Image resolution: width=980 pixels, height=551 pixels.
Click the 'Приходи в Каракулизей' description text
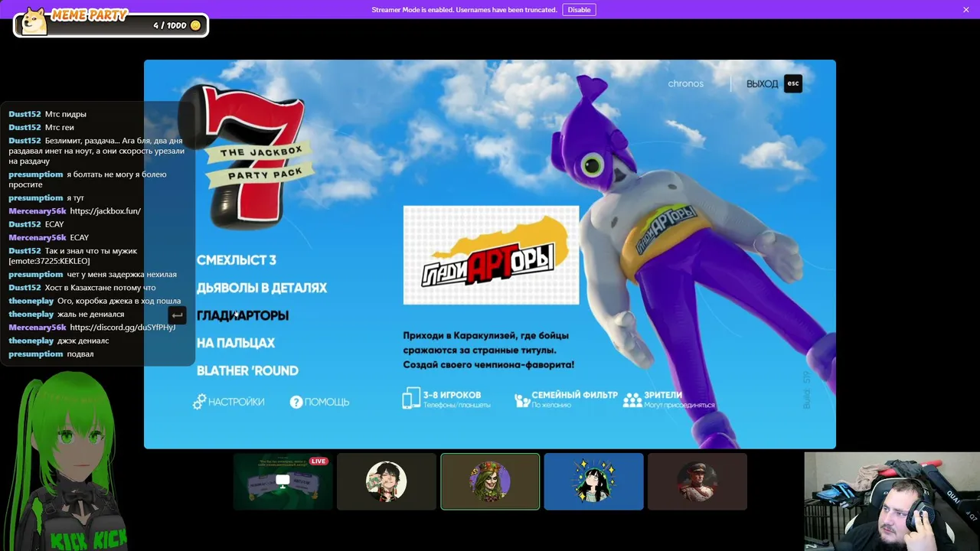click(488, 350)
